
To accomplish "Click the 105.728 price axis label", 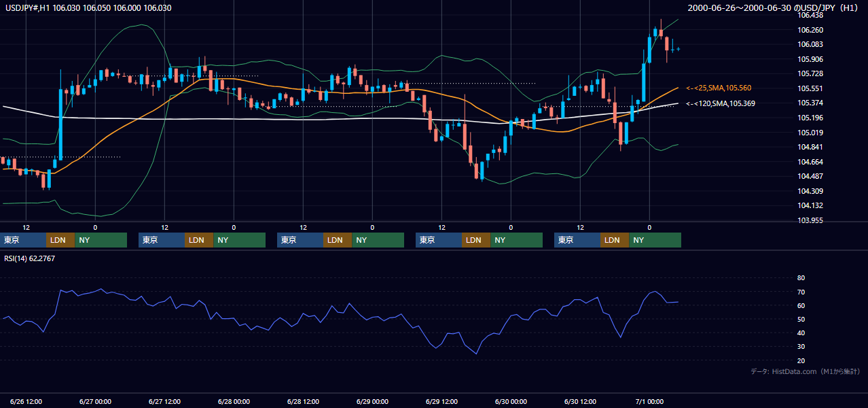I will (810, 73).
